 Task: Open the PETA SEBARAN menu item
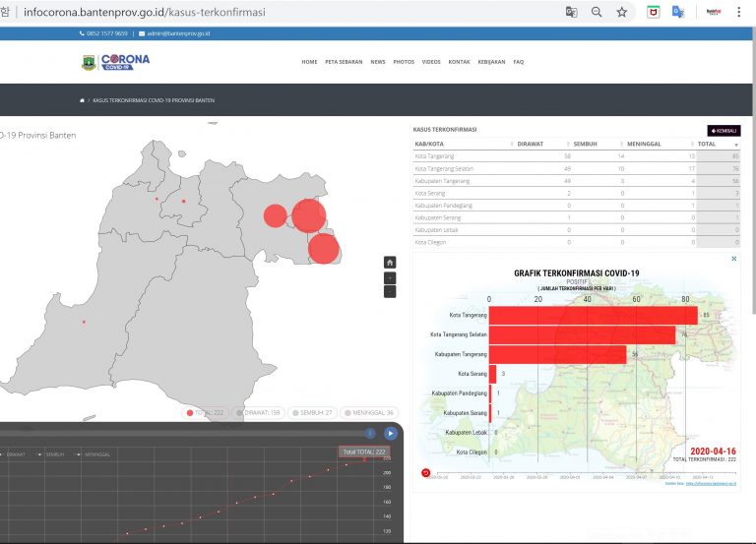(x=344, y=62)
